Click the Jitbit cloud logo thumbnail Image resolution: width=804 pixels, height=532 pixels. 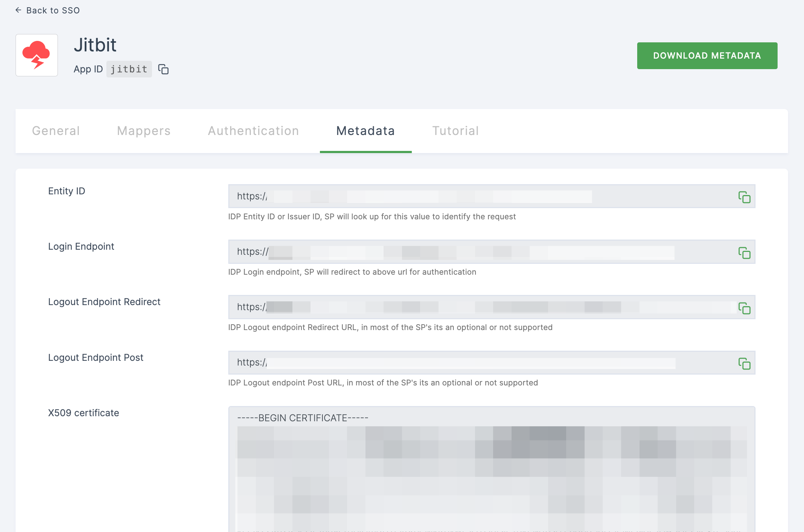37,55
